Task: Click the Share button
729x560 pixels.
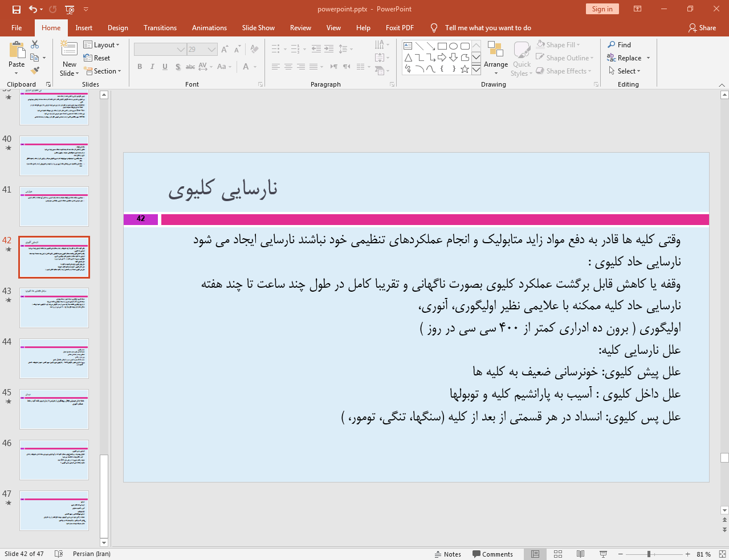Action: (x=702, y=27)
